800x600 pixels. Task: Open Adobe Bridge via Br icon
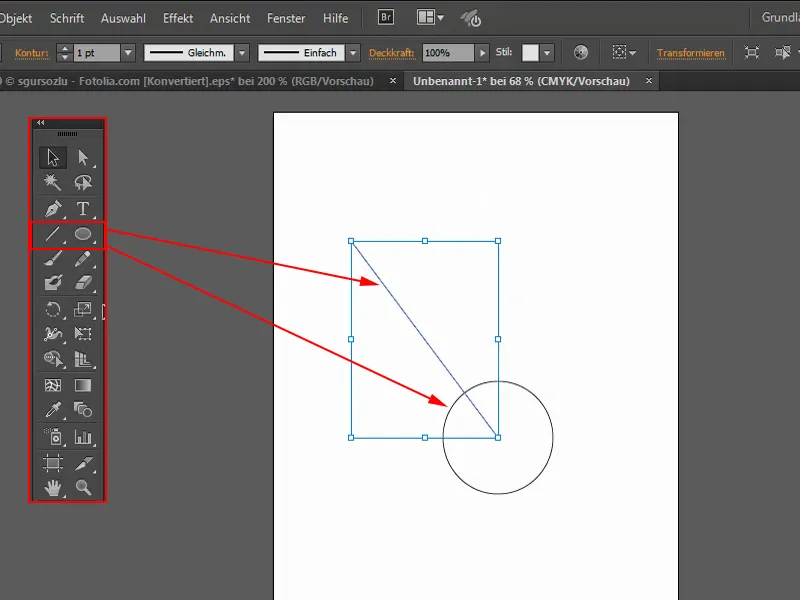pyautogui.click(x=386, y=17)
